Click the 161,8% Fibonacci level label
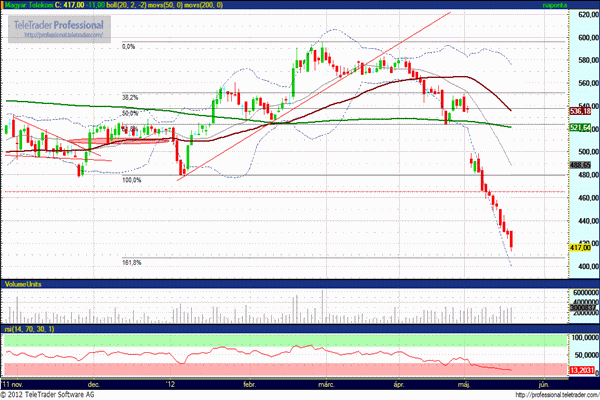 click(132, 263)
